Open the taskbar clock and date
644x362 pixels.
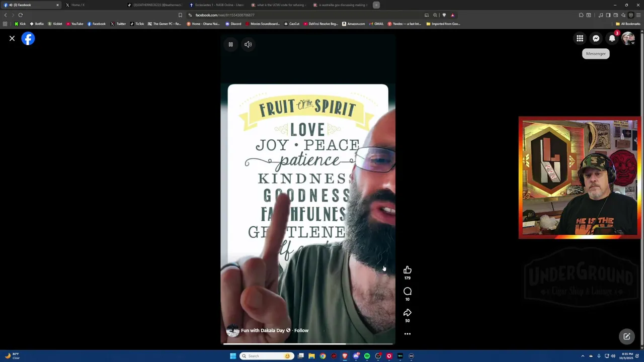(x=627, y=356)
